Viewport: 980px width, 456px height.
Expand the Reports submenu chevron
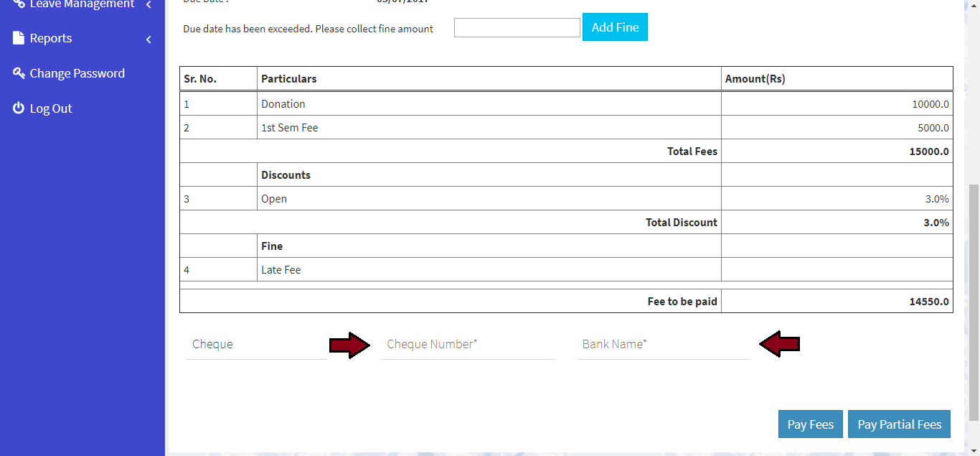coord(149,39)
